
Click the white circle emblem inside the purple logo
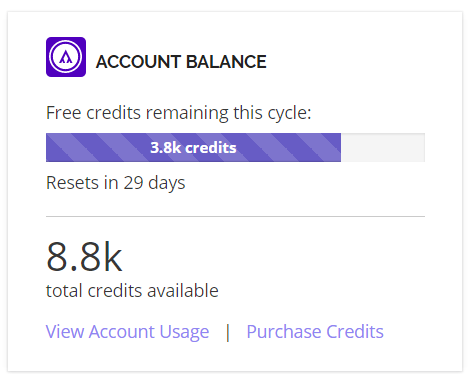(x=66, y=57)
